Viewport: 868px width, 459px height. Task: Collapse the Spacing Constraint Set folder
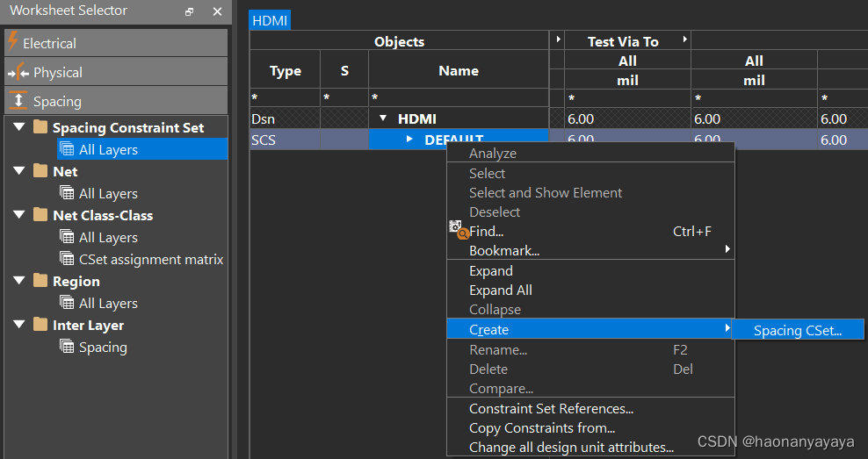pos(18,126)
